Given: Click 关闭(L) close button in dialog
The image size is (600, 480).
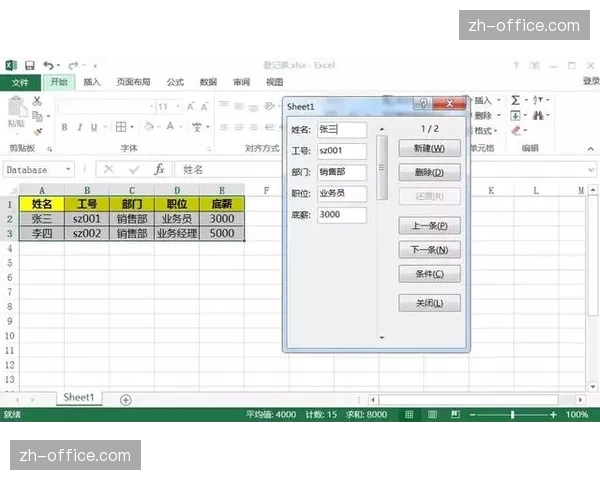Looking at the screenshot, I should 429,303.
